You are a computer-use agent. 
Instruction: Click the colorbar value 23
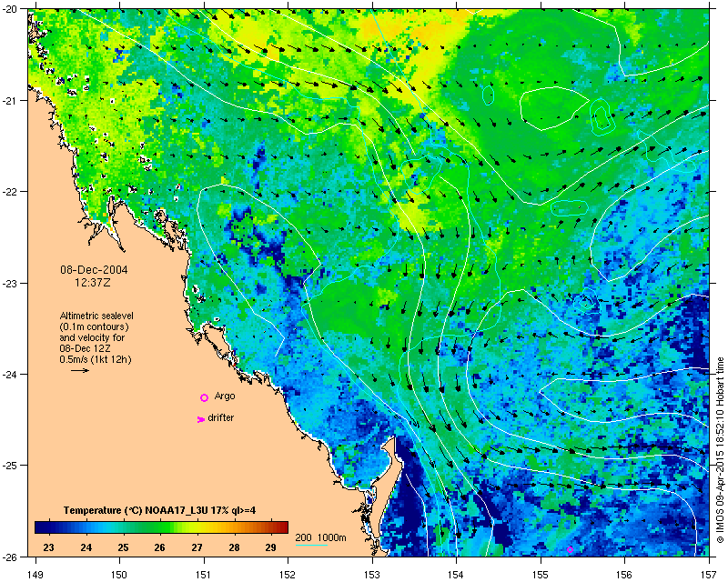pos(49,547)
